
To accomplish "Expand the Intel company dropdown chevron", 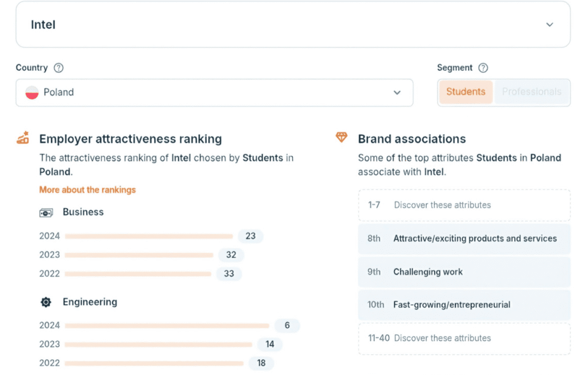I will (x=550, y=25).
